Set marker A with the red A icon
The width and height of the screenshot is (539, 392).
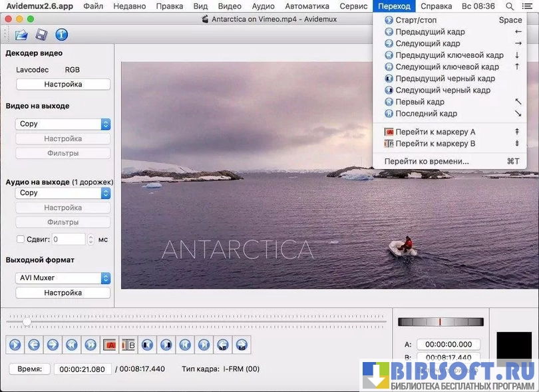point(109,345)
